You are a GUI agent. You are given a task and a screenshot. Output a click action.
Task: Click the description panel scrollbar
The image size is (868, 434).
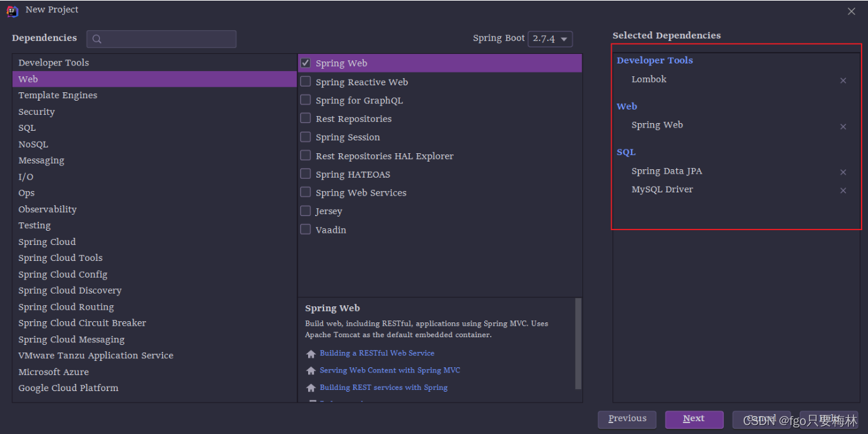coord(578,343)
